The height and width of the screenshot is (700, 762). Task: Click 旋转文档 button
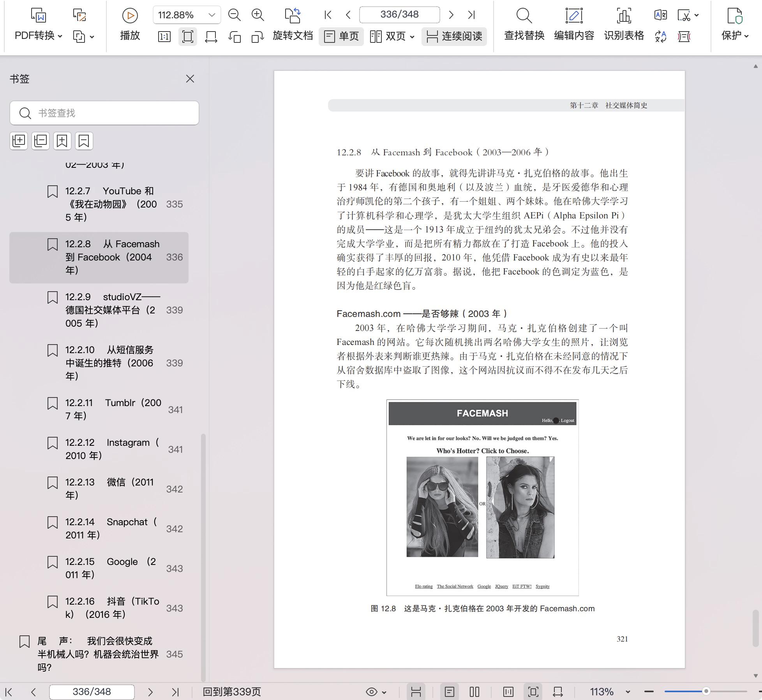(293, 24)
